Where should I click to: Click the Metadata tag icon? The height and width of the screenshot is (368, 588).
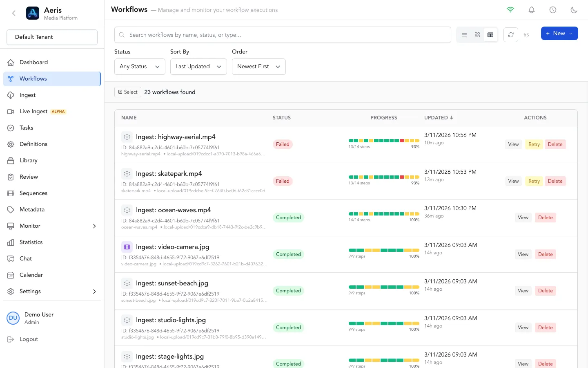pyautogui.click(x=11, y=209)
